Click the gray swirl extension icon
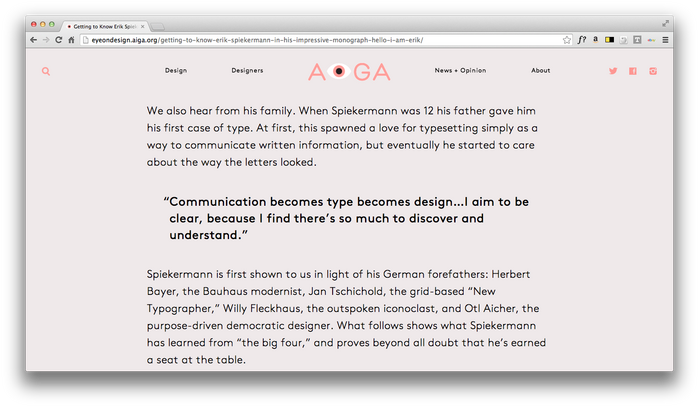 point(624,40)
